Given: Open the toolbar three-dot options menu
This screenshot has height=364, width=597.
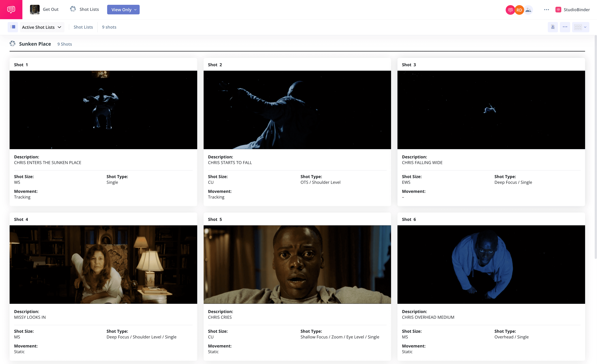Looking at the screenshot, I should 565,27.
